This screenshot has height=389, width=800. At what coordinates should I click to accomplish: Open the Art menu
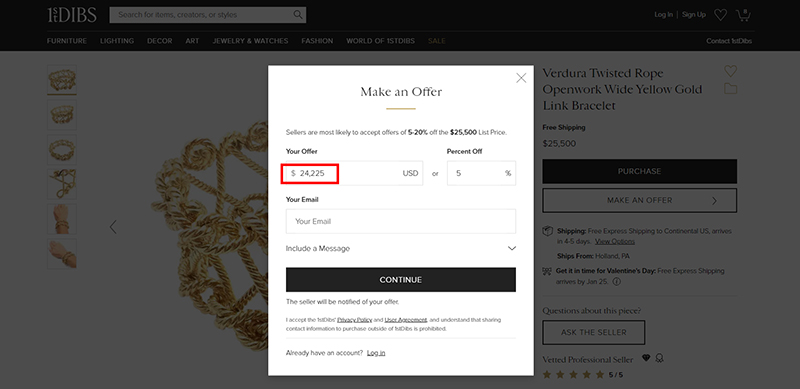click(192, 41)
